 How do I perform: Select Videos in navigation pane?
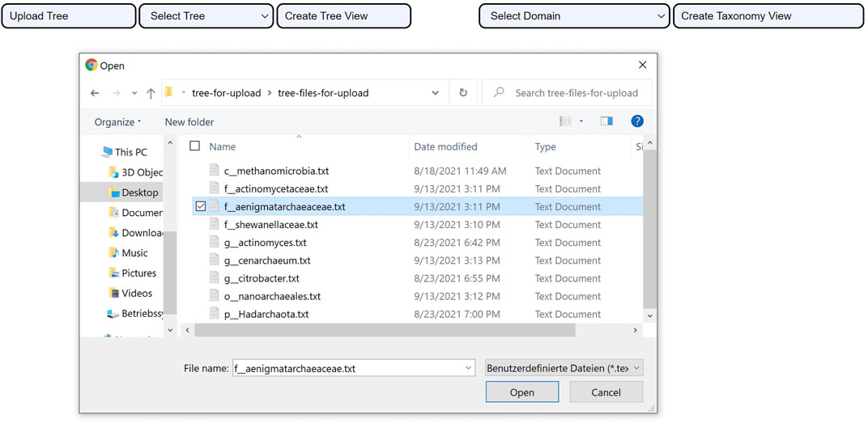[130, 293]
